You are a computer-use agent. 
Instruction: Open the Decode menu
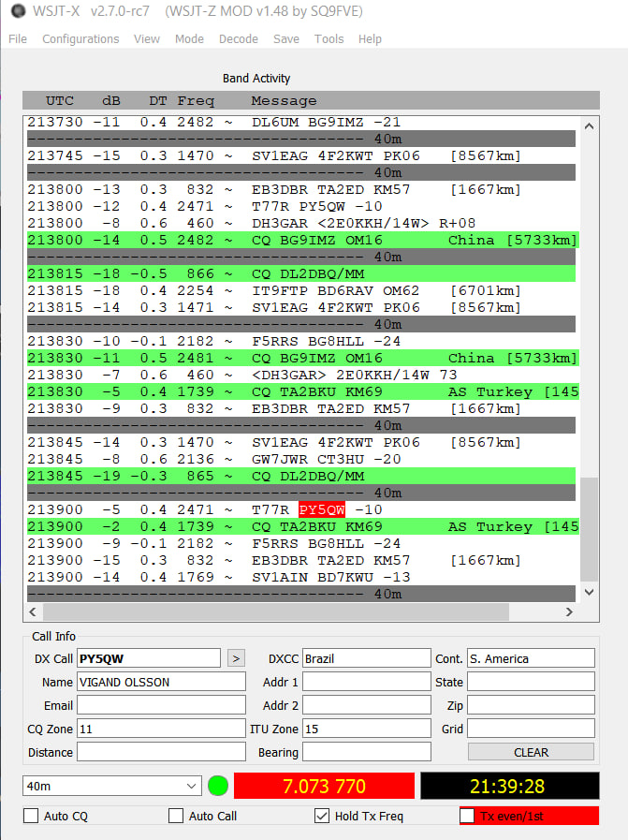(238, 39)
